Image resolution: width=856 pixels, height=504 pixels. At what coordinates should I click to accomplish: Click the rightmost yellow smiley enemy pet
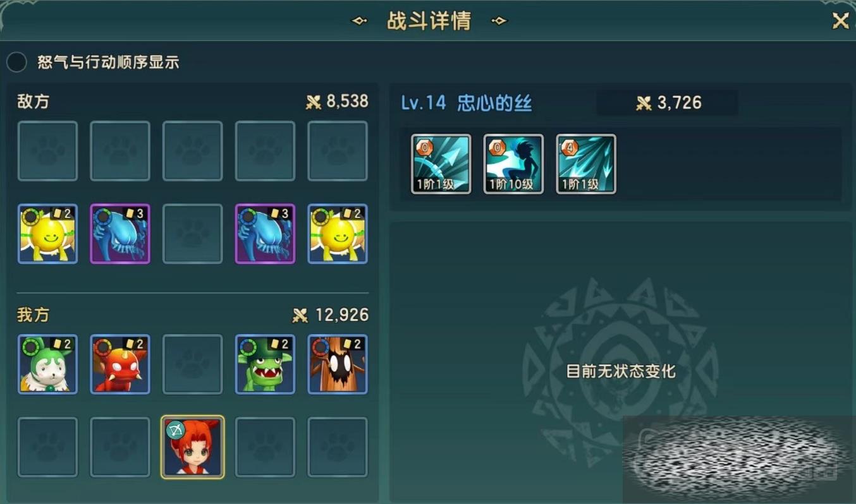pyautogui.click(x=338, y=234)
